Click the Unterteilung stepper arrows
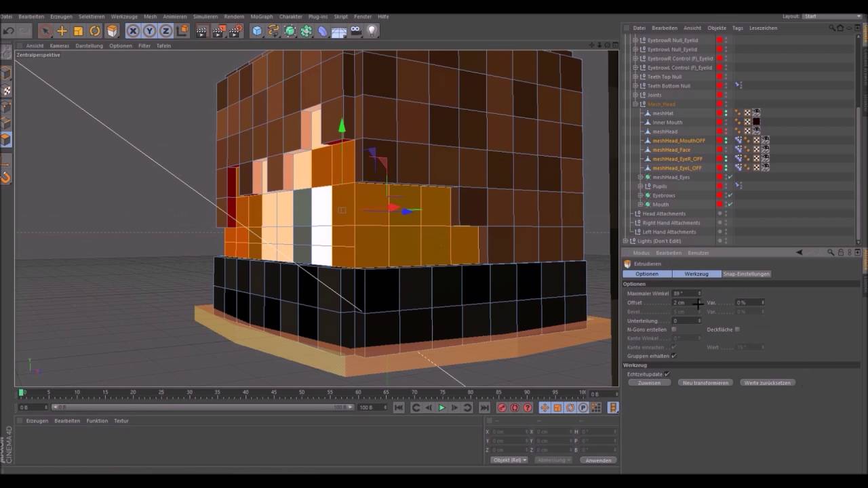This screenshot has width=868, height=488. [699, 321]
